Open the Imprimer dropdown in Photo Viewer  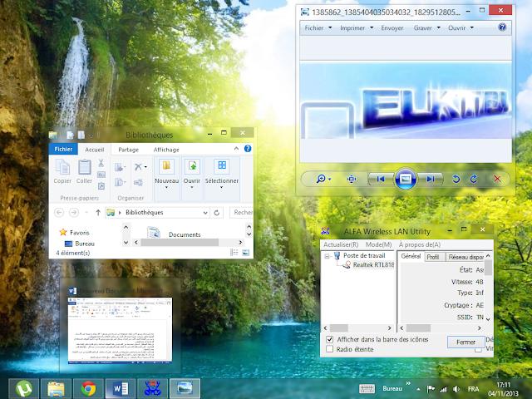[357, 27]
